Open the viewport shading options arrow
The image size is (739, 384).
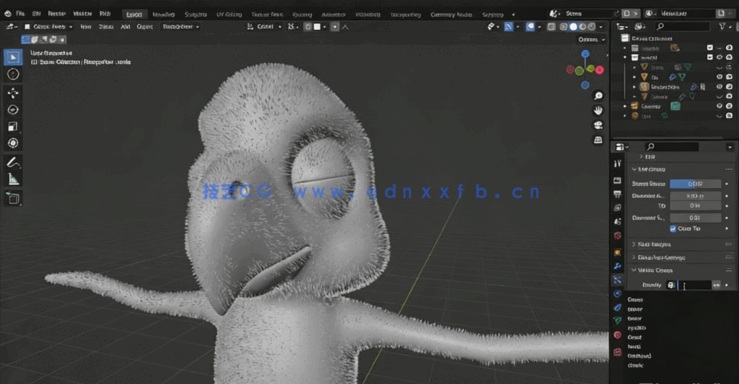click(601, 27)
